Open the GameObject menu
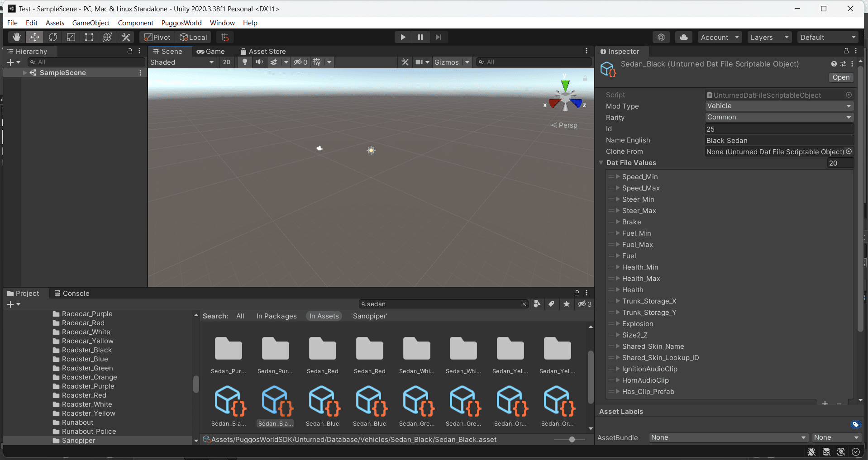Image resolution: width=868 pixels, height=460 pixels. (x=91, y=23)
